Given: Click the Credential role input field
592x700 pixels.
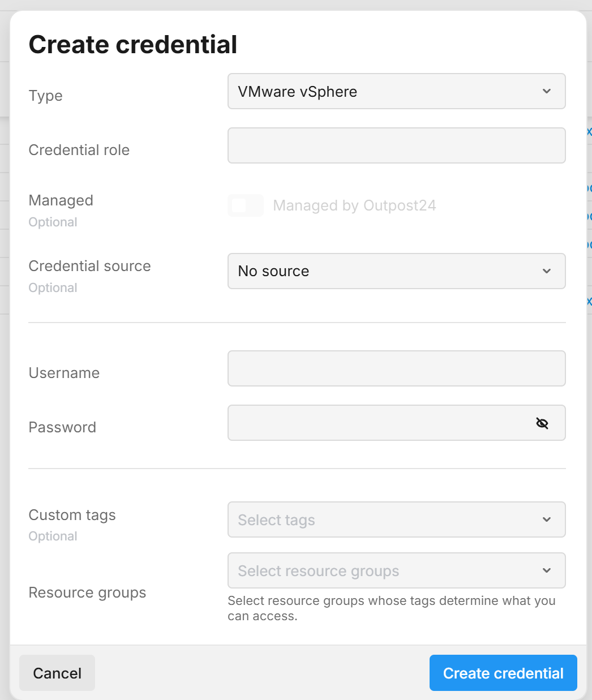Looking at the screenshot, I should click(x=396, y=145).
